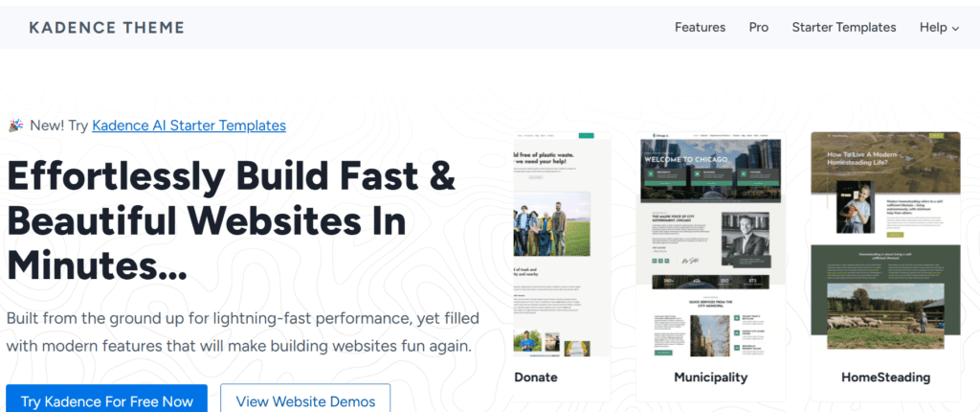The width and height of the screenshot is (980, 412).
Task: Open the Features menu item
Action: coord(700,28)
